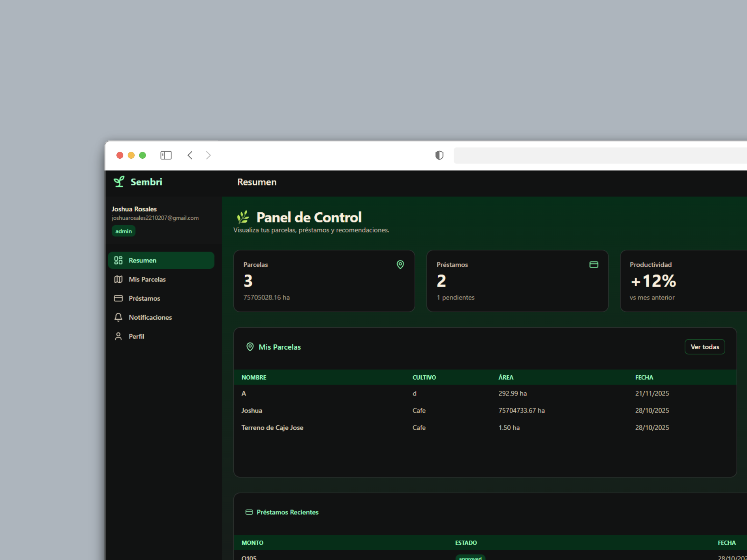Screen dimensions: 747x560
Task: Click the browser address bar field
Action: click(599, 155)
